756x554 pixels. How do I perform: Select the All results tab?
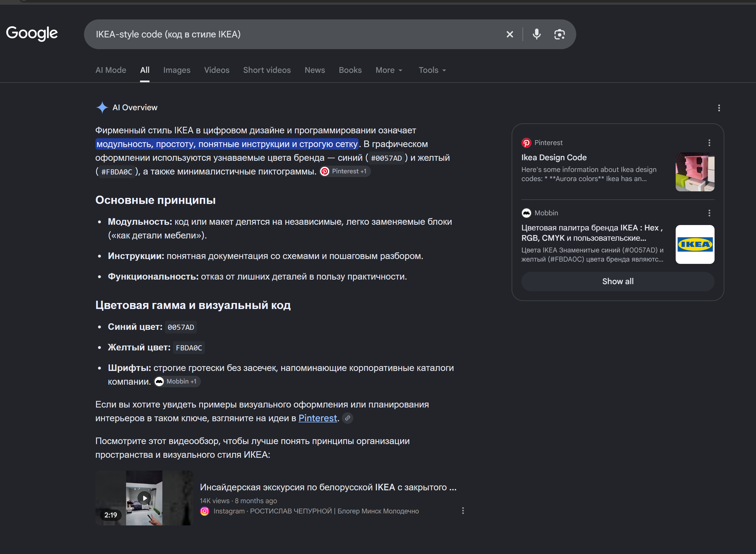(x=145, y=70)
